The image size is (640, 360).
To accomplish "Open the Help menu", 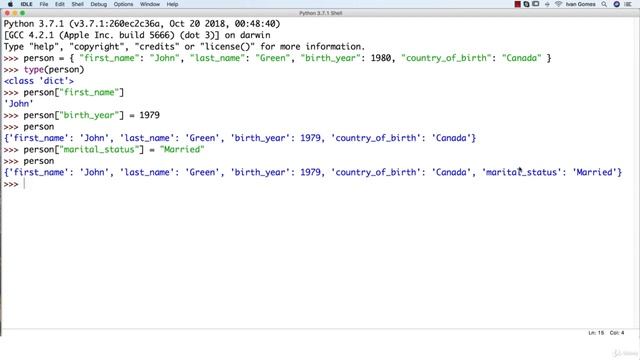I will (172, 4).
